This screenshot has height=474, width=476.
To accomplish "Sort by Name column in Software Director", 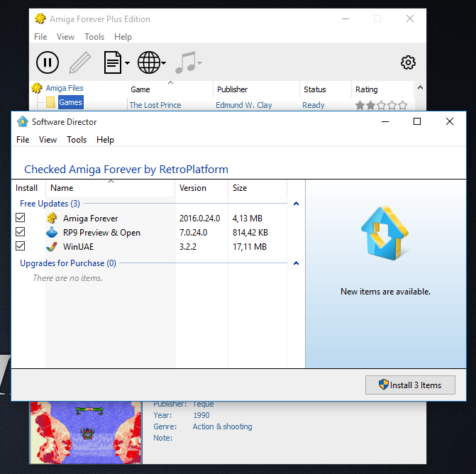I will pos(110,188).
